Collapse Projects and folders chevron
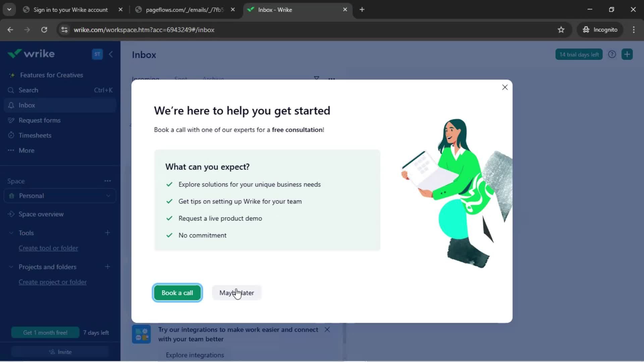 point(11,267)
